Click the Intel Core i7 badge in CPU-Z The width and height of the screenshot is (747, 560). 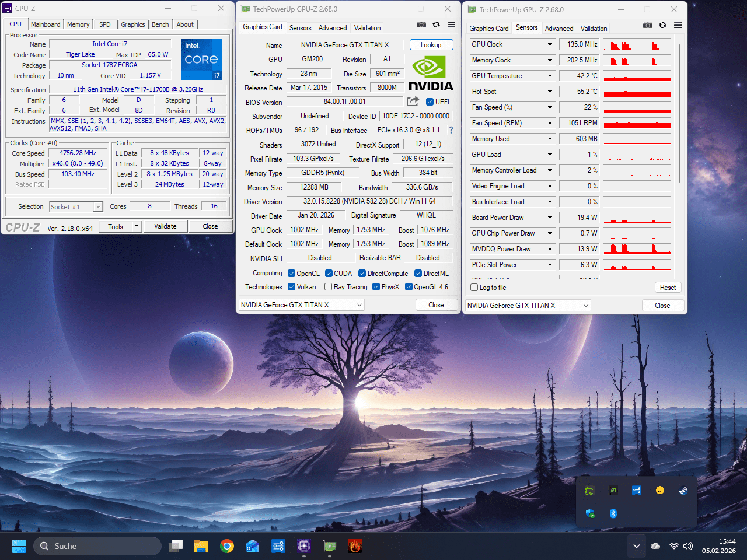pos(201,60)
